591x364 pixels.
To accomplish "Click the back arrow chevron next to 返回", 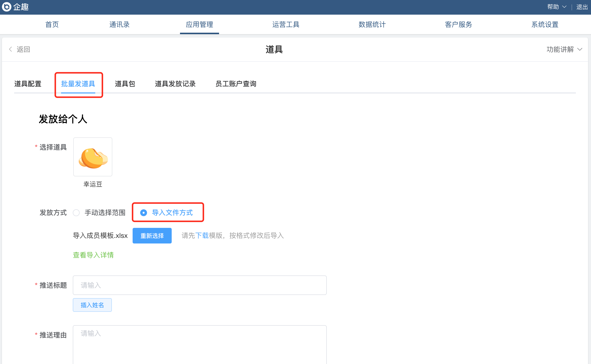I will [11, 49].
